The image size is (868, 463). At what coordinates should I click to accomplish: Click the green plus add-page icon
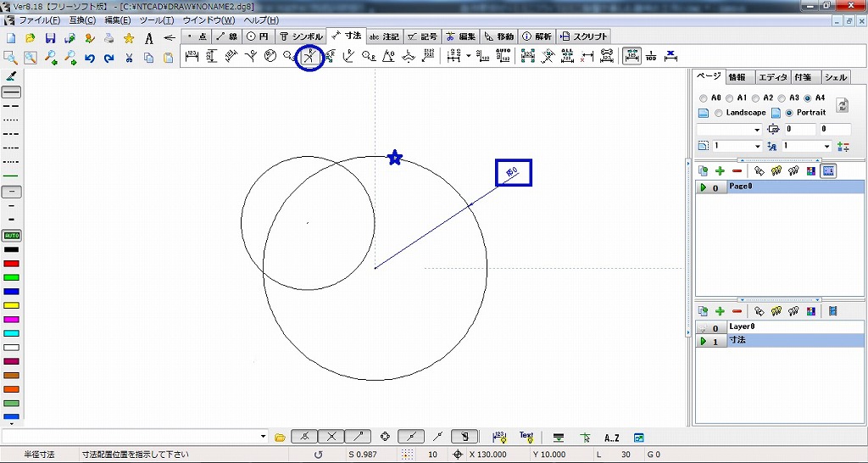(x=720, y=170)
